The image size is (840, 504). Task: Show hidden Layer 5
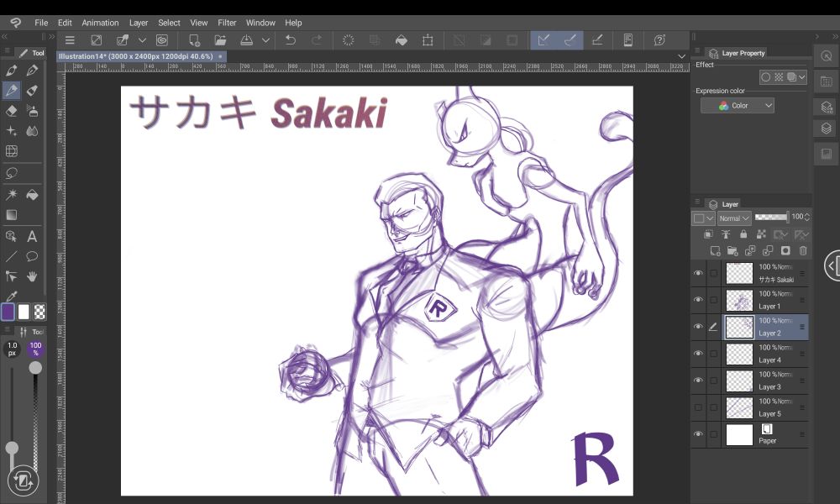tap(698, 407)
